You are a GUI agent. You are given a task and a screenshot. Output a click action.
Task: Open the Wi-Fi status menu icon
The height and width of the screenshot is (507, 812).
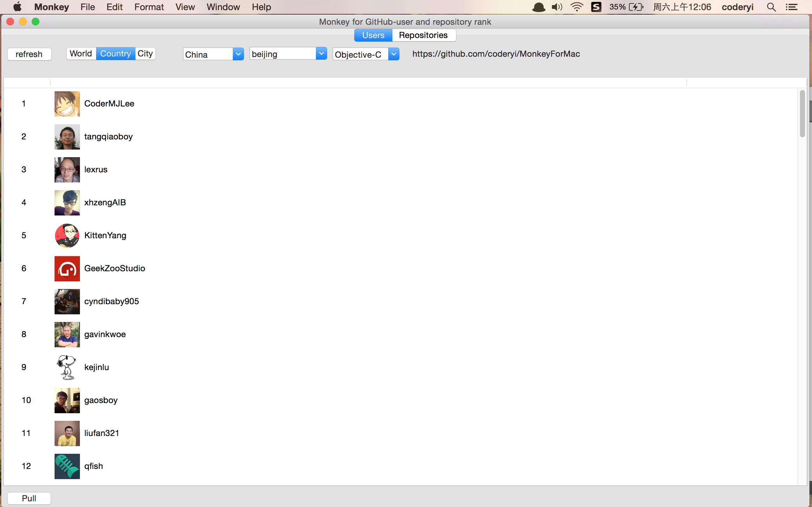[x=576, y=7]
